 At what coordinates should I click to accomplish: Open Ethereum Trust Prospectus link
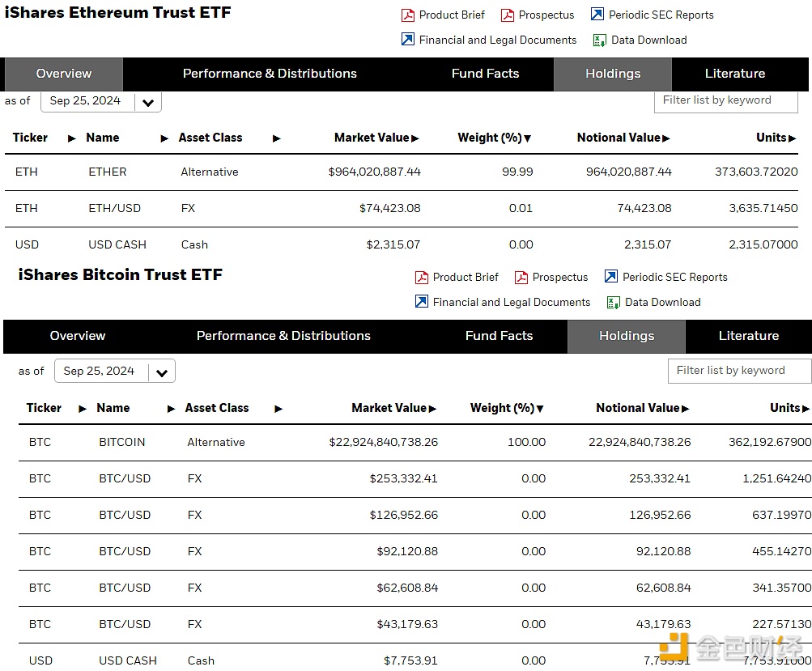click(x=546, y=15)
